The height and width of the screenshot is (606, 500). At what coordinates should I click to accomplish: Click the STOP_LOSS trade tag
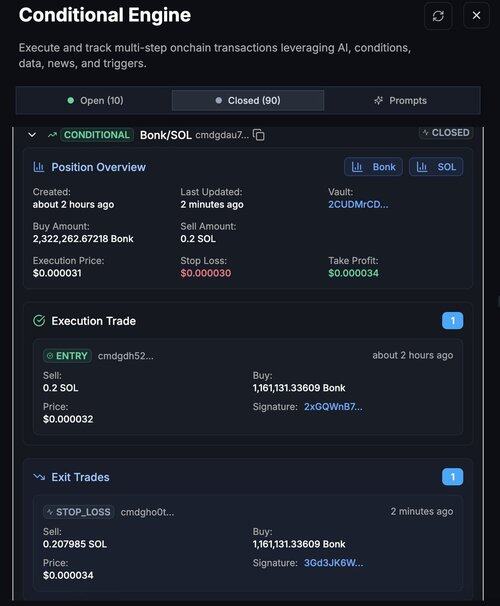tap(79, 512)
